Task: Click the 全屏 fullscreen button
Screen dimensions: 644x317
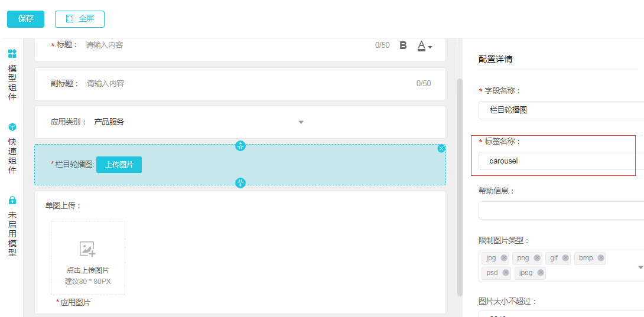Action: 80,19
